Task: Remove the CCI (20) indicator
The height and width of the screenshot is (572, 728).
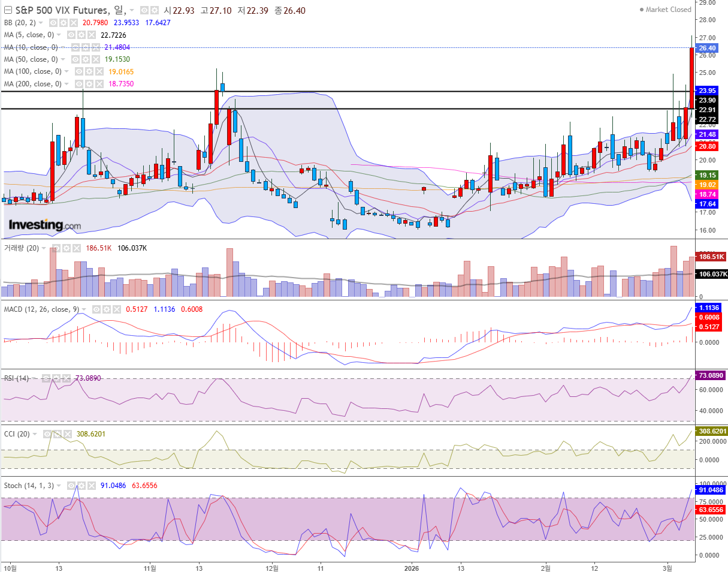Action: (x=68, y=434)
